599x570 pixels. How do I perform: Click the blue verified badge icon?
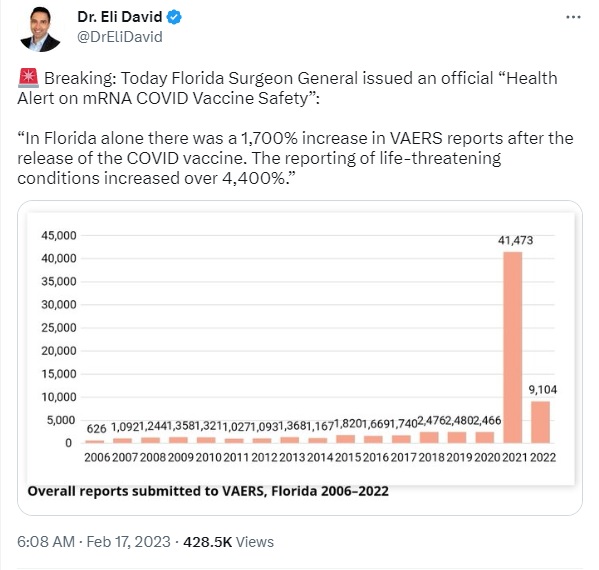pyautogui.click(x=174, y=17)
